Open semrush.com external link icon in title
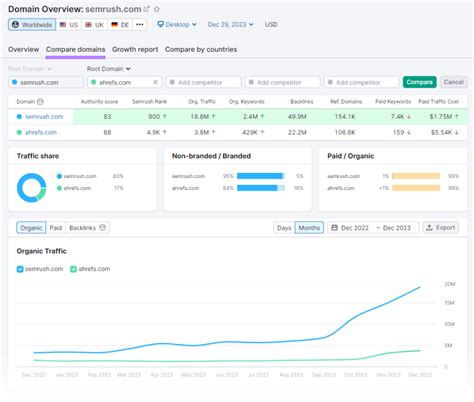Image resolution: width=474 pixels, height=402 pixels. (x=146, y=9)
